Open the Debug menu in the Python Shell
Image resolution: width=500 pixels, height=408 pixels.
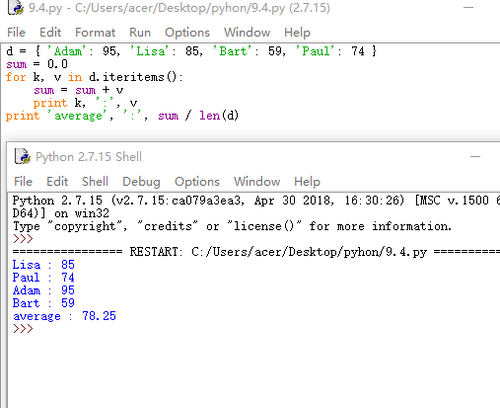(x=141, y=182)
